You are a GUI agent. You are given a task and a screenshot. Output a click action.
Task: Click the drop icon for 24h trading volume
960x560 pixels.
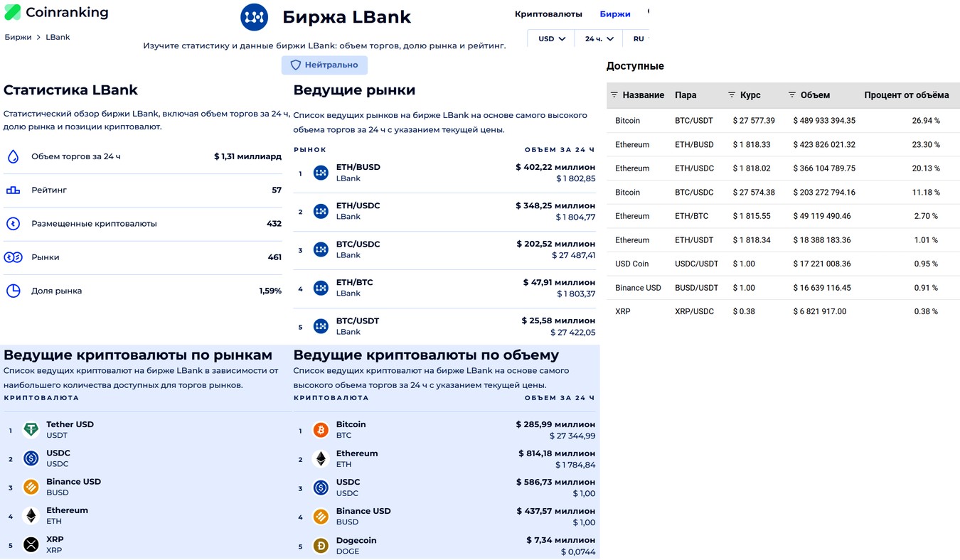pos(13,156)
